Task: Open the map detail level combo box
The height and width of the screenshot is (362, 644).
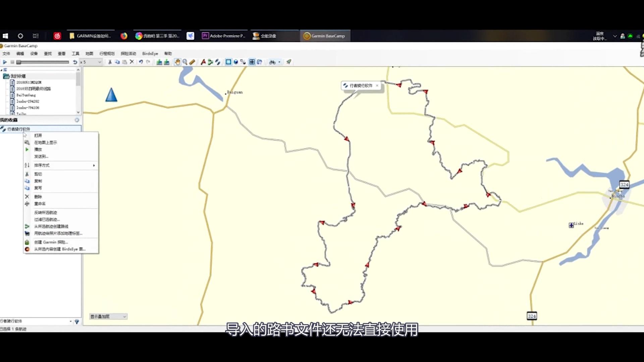Action: (107, 316)
